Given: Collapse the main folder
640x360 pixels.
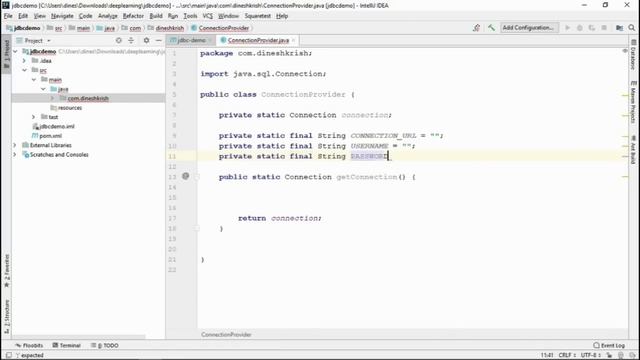Looking at the screenshot, I should (x=34, y=80).
